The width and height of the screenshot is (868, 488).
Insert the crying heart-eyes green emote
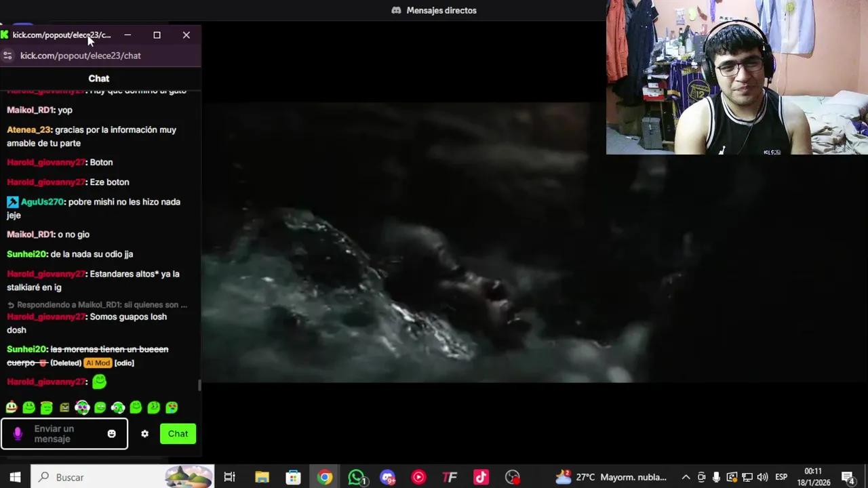click(172, 407)
